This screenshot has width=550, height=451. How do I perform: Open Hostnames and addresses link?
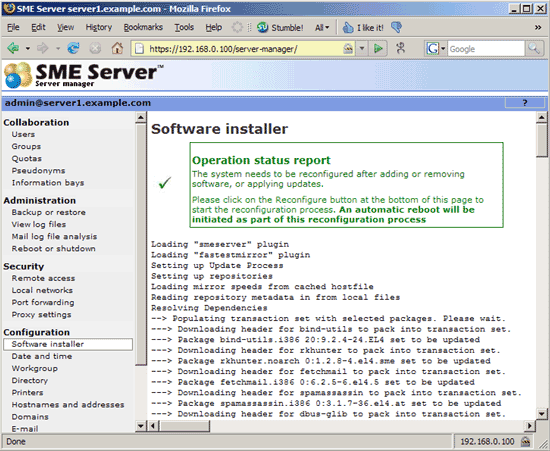(68, 404)
